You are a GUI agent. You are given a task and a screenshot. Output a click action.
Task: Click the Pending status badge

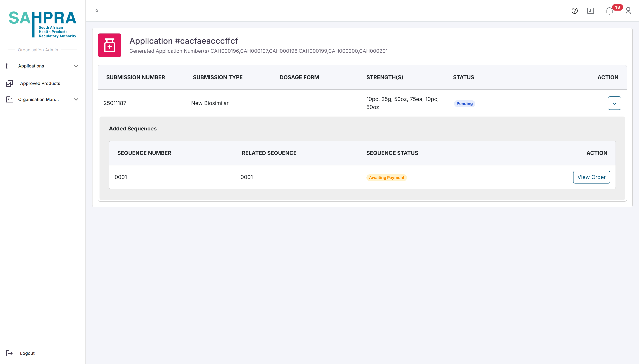465,103
